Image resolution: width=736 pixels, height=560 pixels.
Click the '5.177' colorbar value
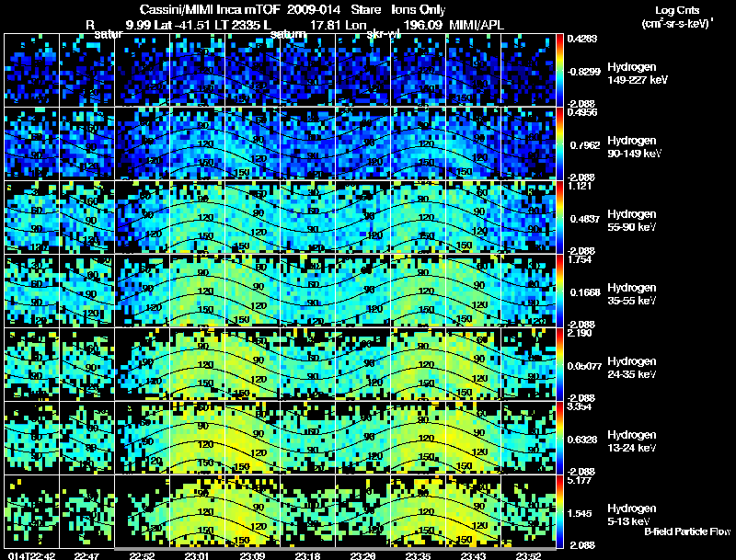point(580,480)
